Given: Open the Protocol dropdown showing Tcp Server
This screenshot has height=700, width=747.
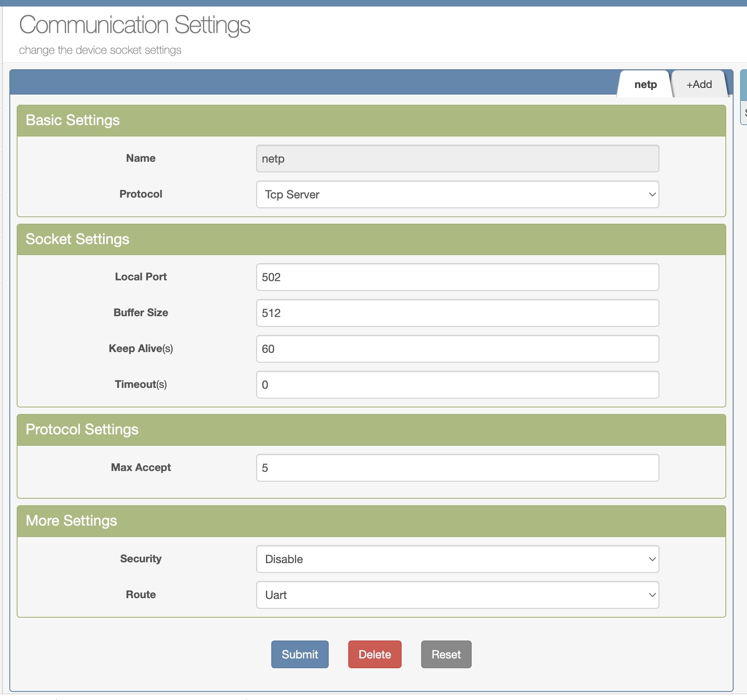Looking at the screenshot, I should pyautogui.click(x=457, y=194).
